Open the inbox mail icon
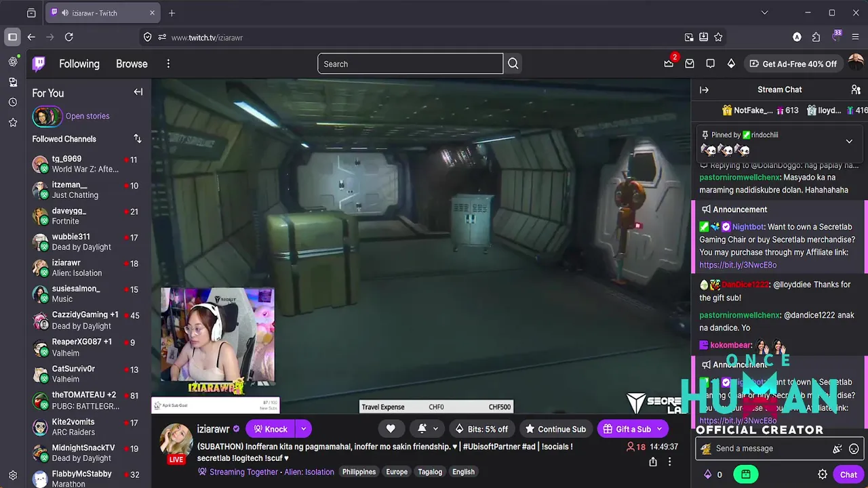This screenshot has height=488, width=868. click(x=690, y=64)
